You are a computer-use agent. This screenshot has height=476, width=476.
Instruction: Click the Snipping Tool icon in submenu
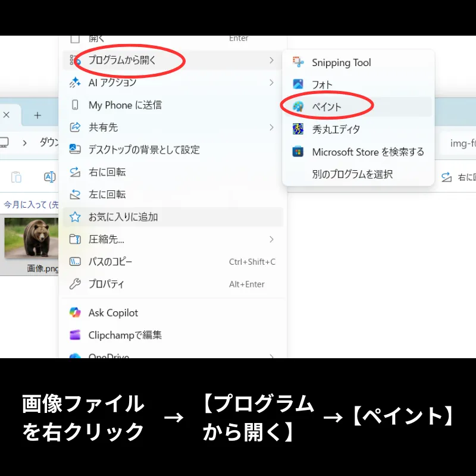(298, 62)
